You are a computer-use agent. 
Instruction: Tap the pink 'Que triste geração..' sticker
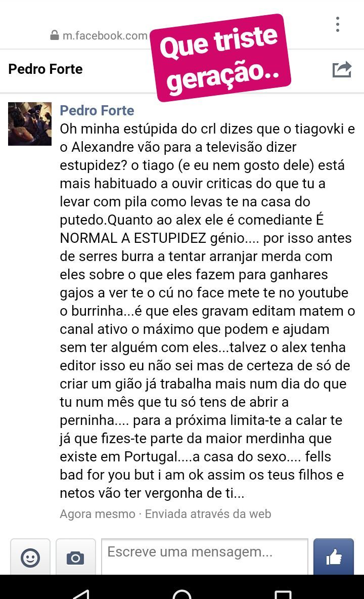pos(220,58)
